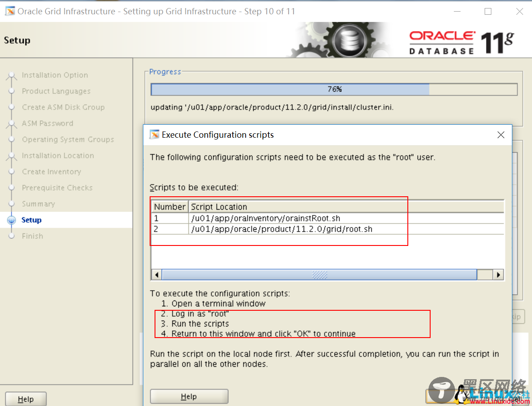Click the horizontal scrollbar thumb in the scripts table

[319, 275]
